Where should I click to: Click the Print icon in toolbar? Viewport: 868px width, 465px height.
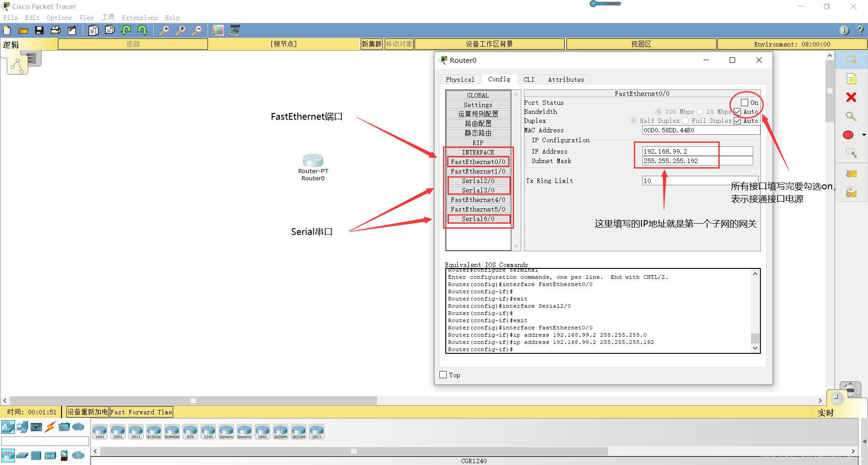[56, 30]
